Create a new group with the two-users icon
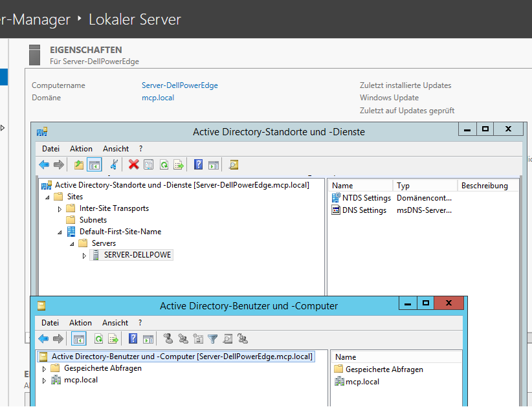The width and height of the screenshot is (532, 407). tap(183, 339)
